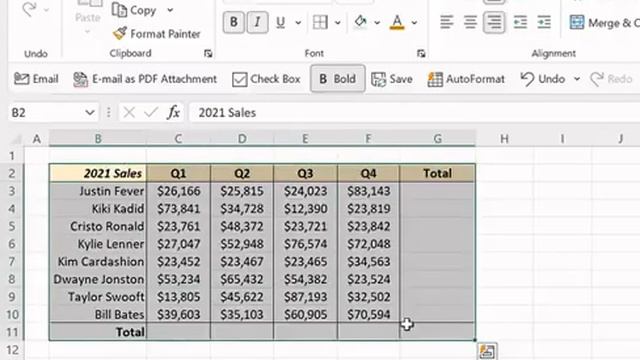Screen dimensions: 640x360
Task: Open the Font settings dialog launcher
Action: point(421,53)
